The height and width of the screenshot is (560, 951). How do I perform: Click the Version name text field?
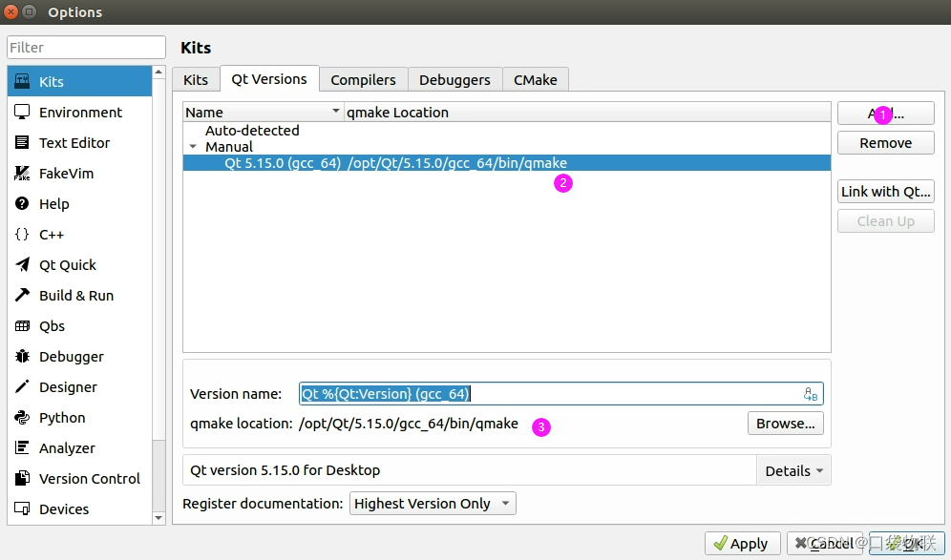pyautogui.click(x=561, y=394)
